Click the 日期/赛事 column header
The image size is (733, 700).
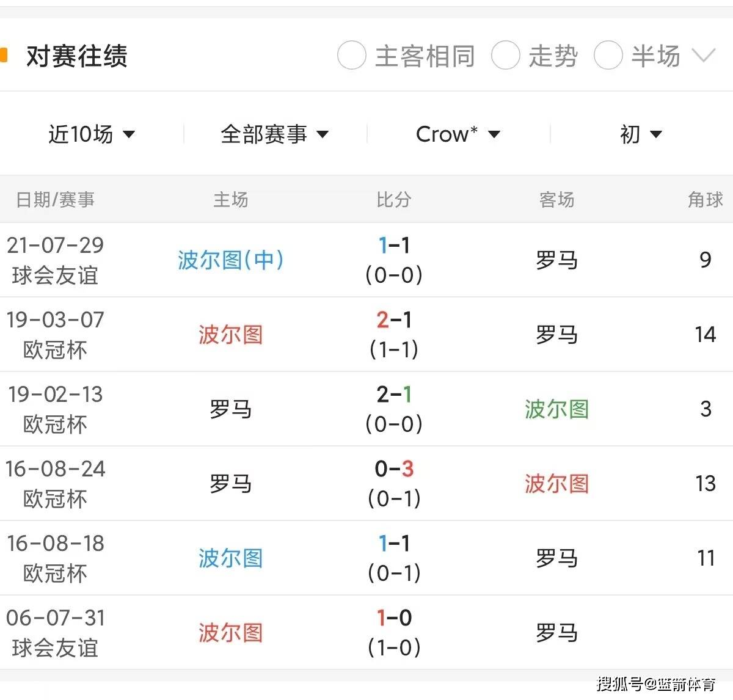click(54, 199)
